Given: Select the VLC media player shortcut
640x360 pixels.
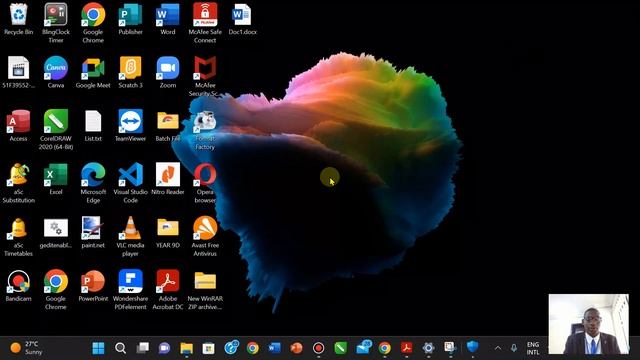Looking at the screenshot, I should (x=130, y=236).
